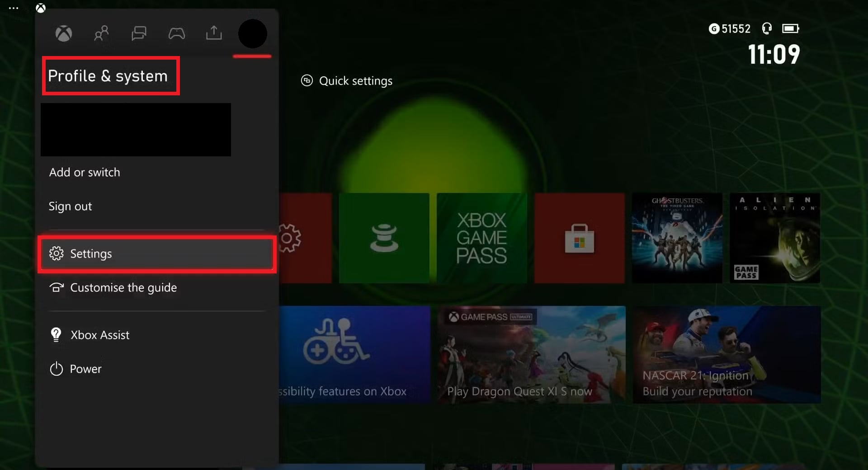868x470 pixels.
Task: Click the controller battery icon
Action: (791, 28)
